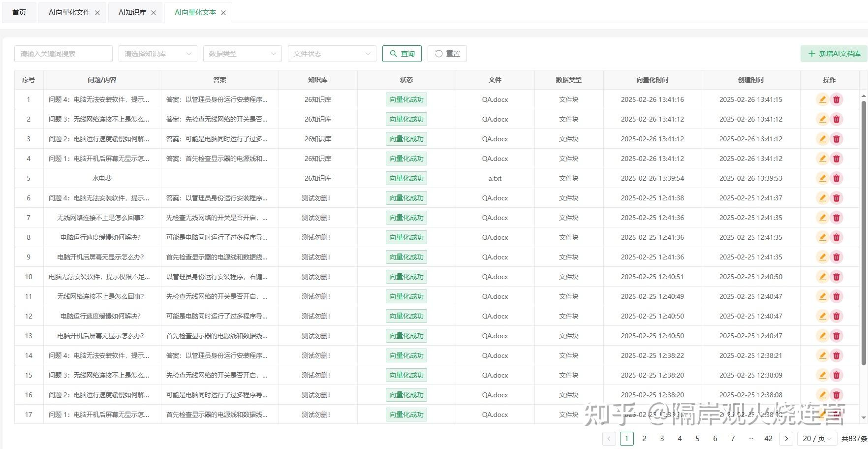The width and height of the screenshot is (868, 449).
Task: Edit the first record using the pencil icon
Action: coord(822,99)
